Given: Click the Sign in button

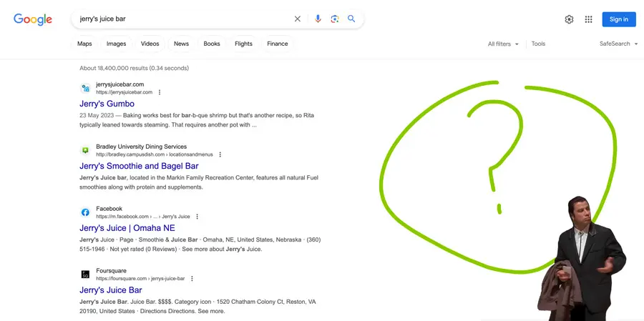Looking at the screenshot, I should [618, 19].
